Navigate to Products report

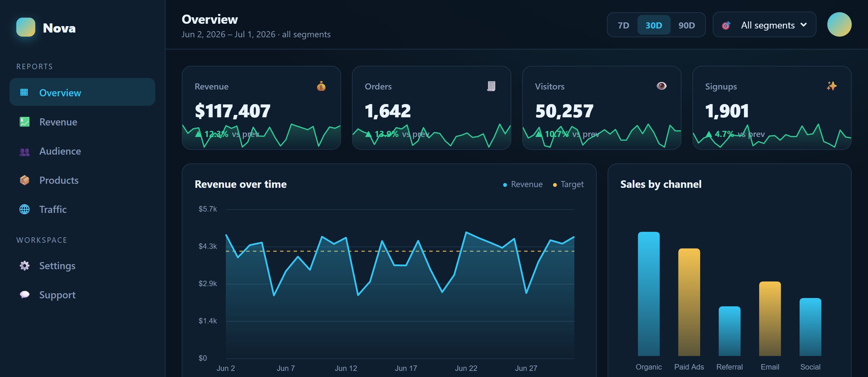click(x=82, y=180)
